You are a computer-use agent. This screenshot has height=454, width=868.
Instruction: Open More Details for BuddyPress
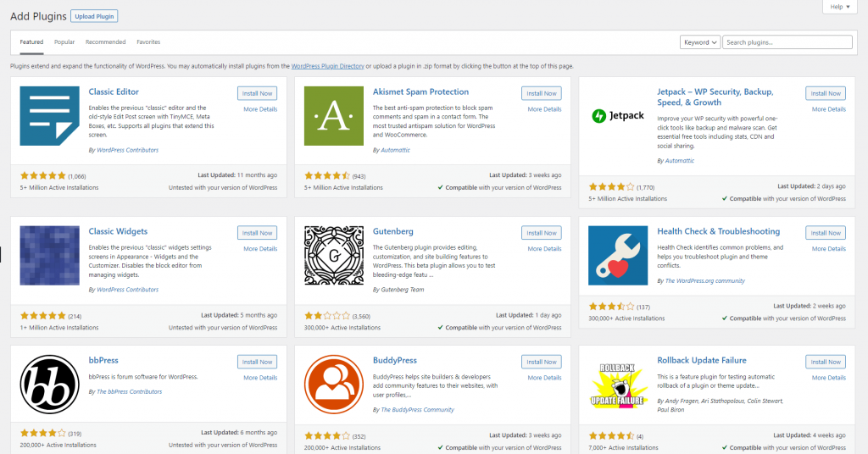[544, 378]
